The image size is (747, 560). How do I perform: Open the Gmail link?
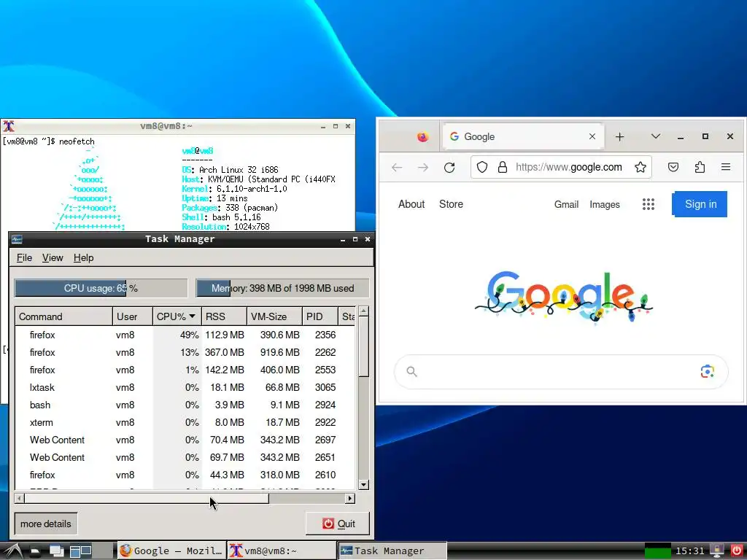pyautogui.click(x=566, y=204)
